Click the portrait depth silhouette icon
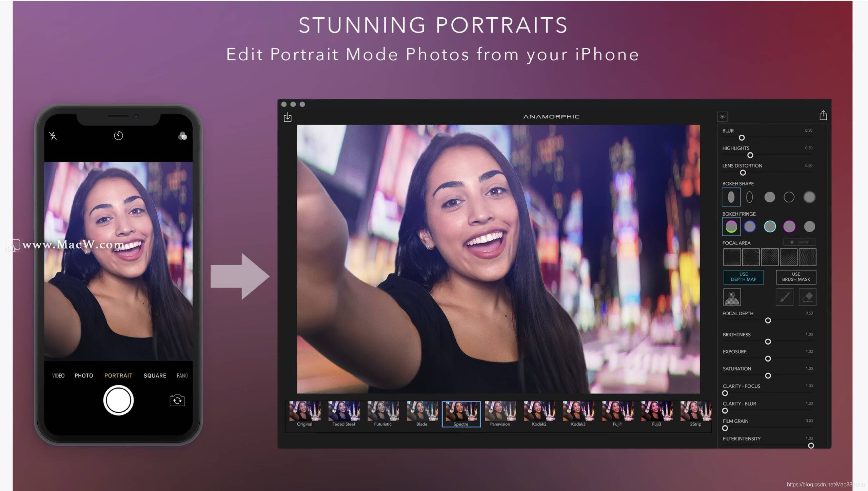The height and width of the screenshot is (491, 868). 732,297
